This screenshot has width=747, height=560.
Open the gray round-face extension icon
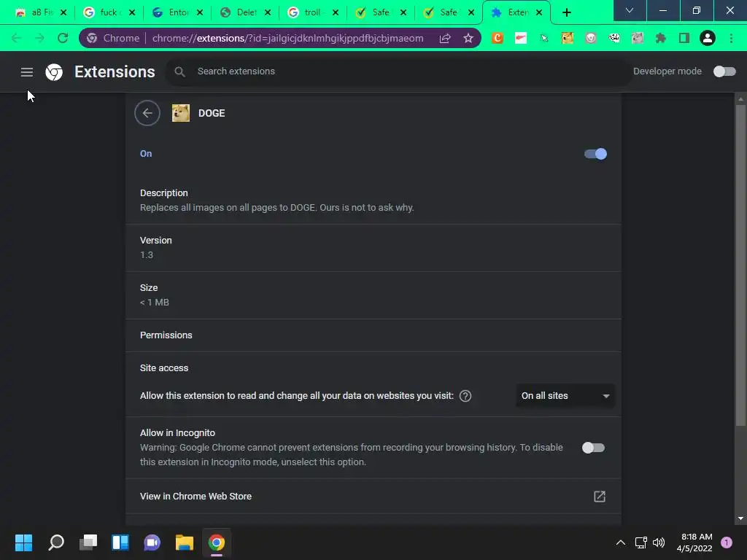click(591, 38)
